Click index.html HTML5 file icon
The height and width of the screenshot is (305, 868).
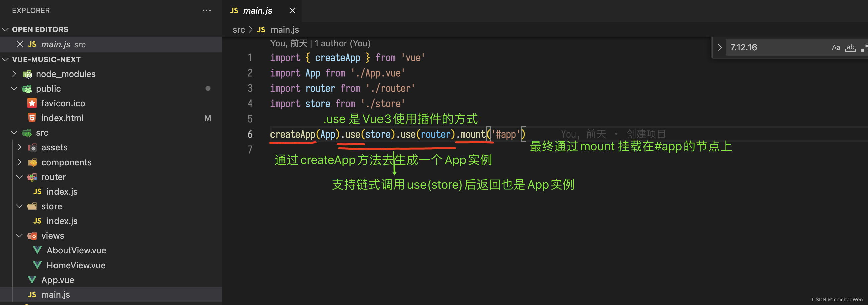click(32, 118)
